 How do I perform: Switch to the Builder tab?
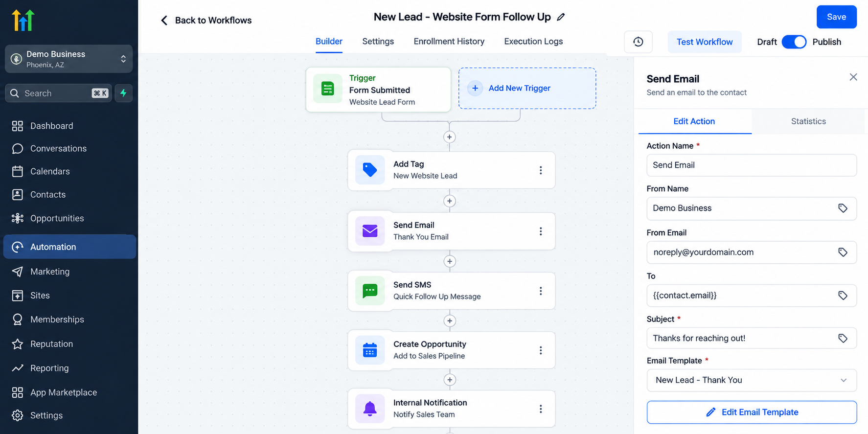[x=329, y=42]
